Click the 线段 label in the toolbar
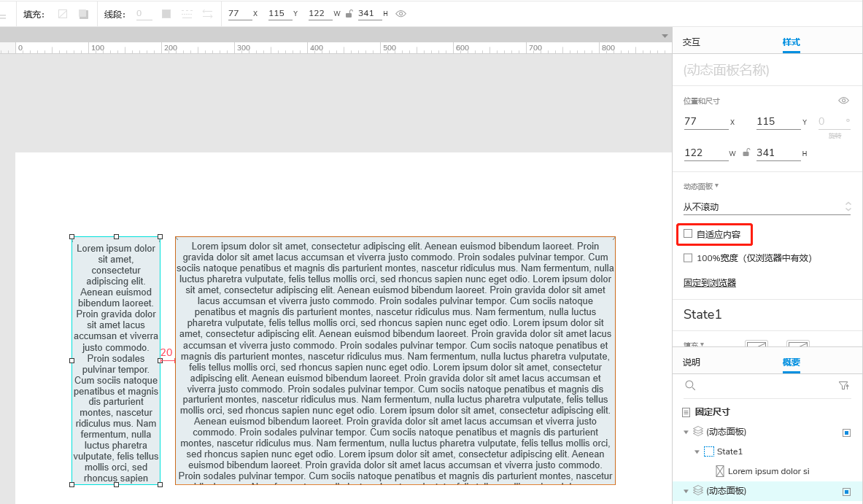The height and width of the screenshot is (504, 863). [115, 15]
